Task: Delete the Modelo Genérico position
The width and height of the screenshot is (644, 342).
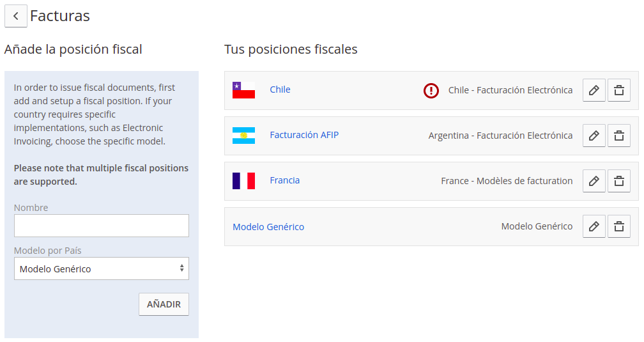Action: [619, 226]
